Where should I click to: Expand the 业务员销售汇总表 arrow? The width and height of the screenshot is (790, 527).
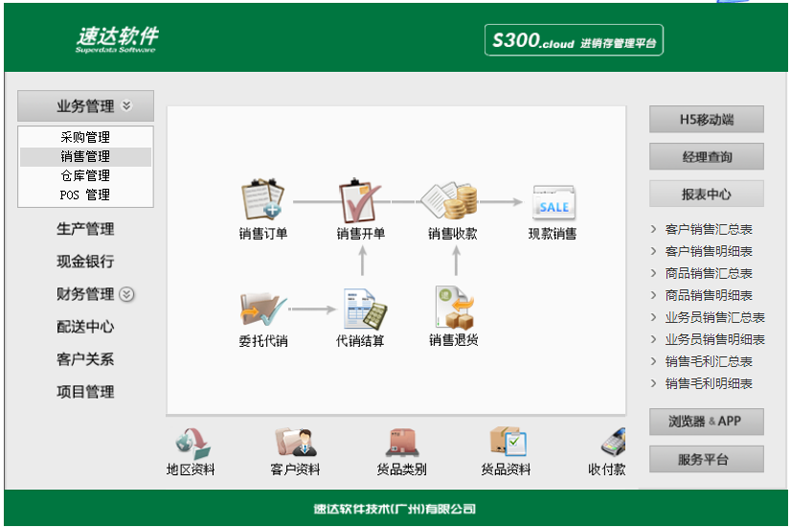coord(653,317)
